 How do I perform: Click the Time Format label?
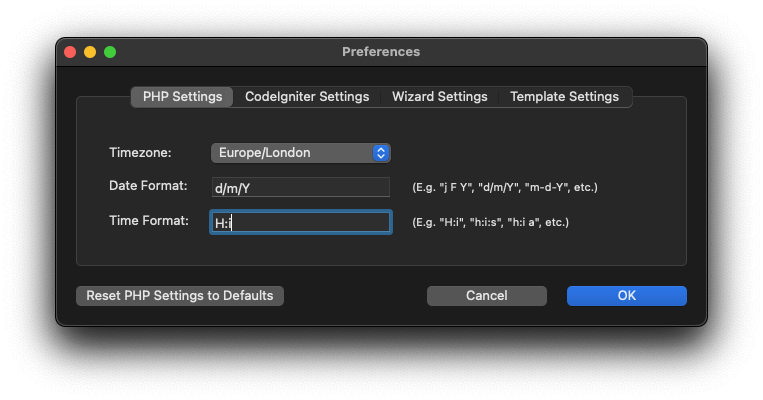point(148,221)
